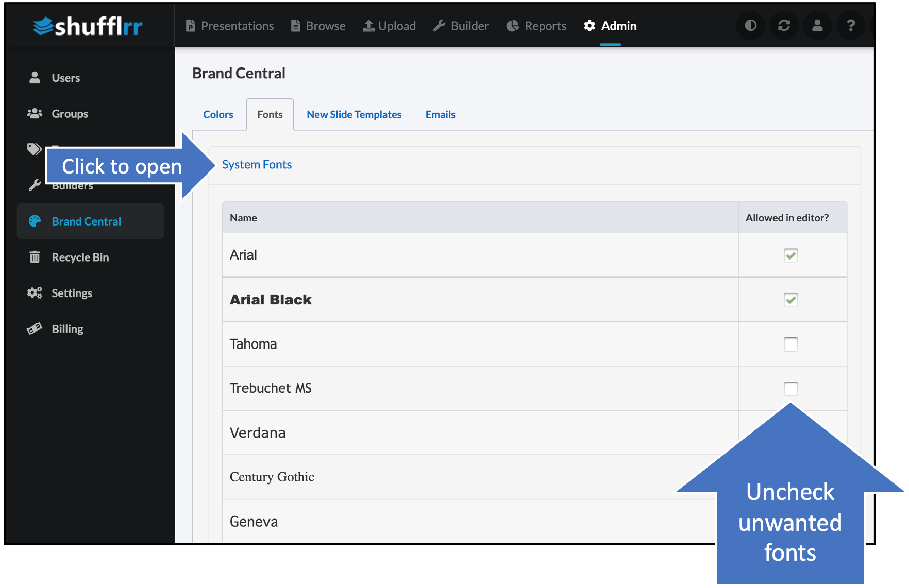Expand the System Fonts section

[x=257, y=164]
